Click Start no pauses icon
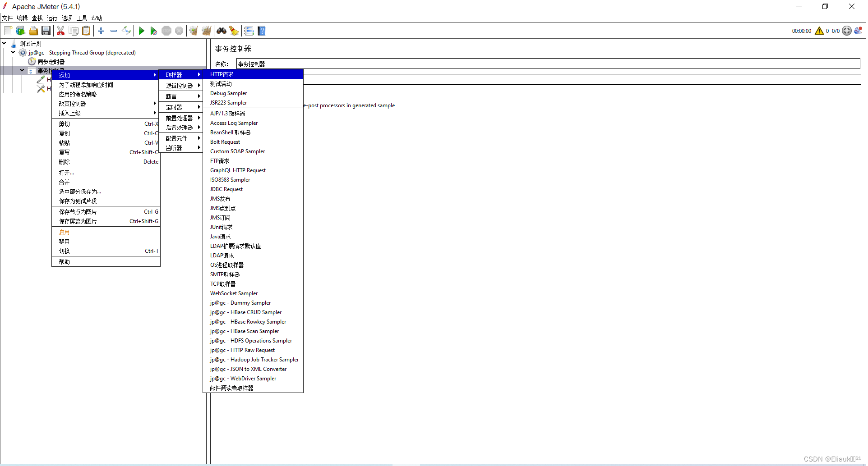The width and height of the screenshot is (868, 466). pos(154,31)
